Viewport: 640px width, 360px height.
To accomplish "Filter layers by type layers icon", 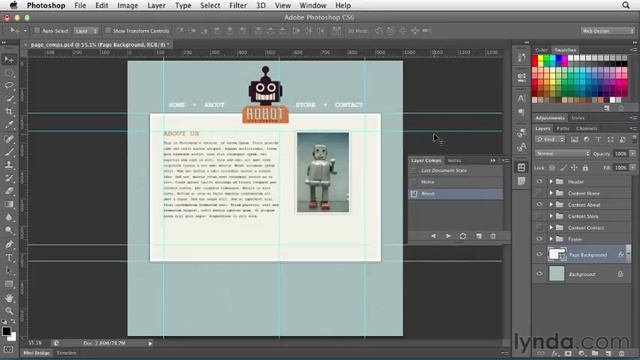I will tap(598, 140).
